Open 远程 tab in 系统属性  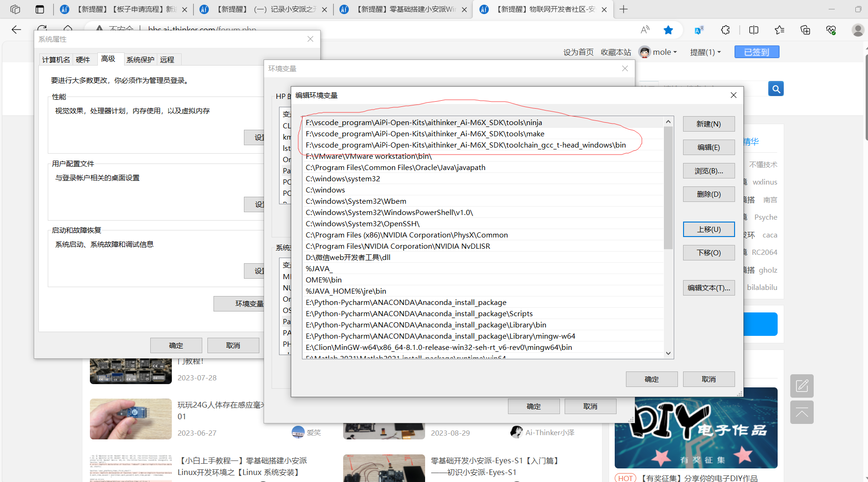click(x=167, y=59)
